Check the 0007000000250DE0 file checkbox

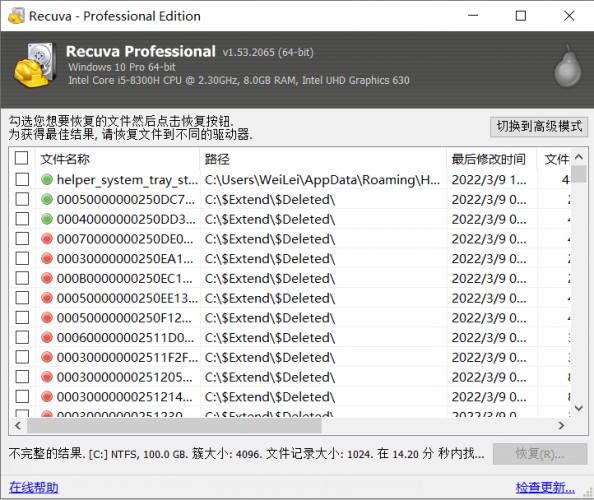pos(22,238)
